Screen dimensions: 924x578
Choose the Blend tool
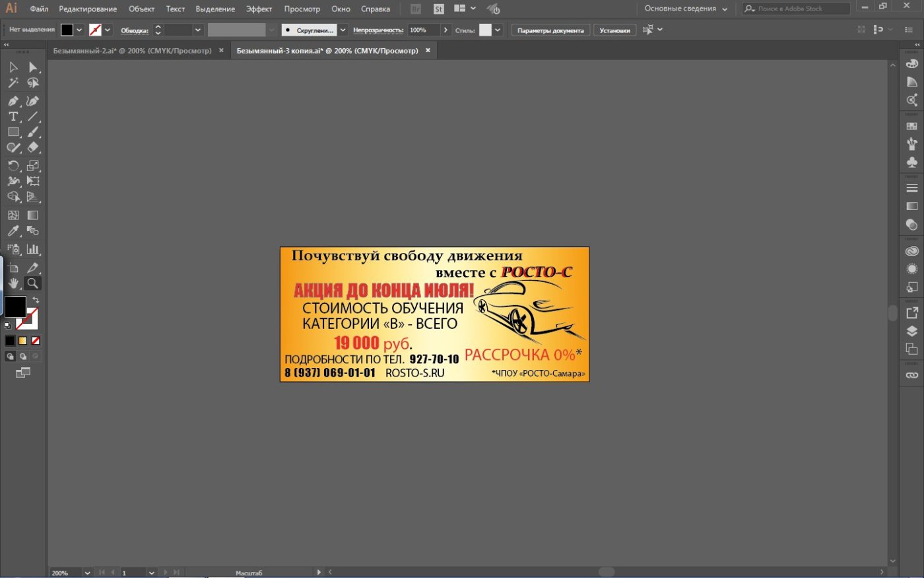click(33, 231)
